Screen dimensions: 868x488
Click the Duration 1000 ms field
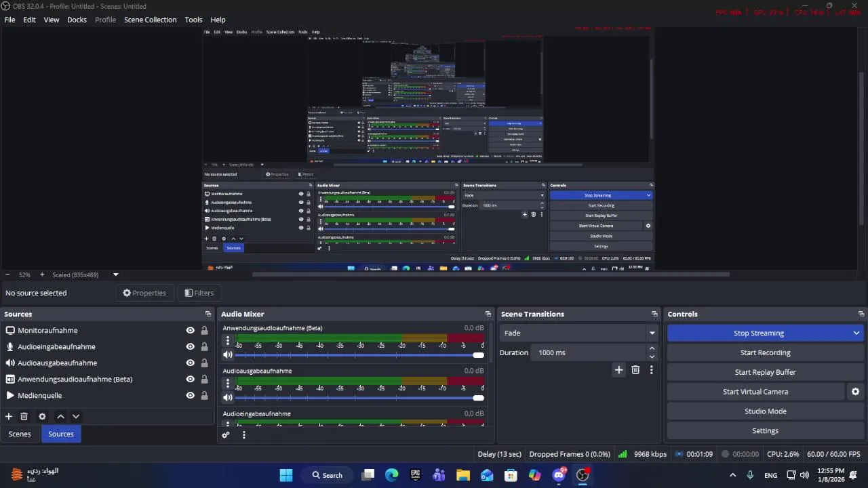590,352
